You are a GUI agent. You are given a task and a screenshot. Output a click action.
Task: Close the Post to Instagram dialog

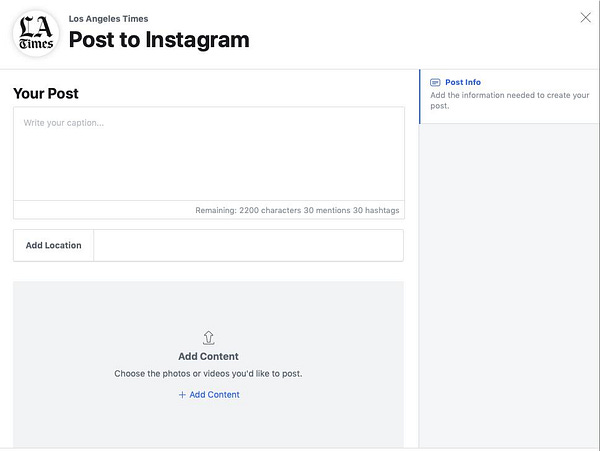[x=585, y=18]
